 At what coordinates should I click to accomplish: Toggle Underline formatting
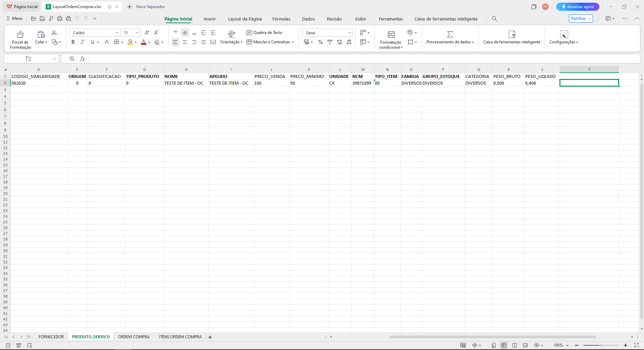pos(93,42)
